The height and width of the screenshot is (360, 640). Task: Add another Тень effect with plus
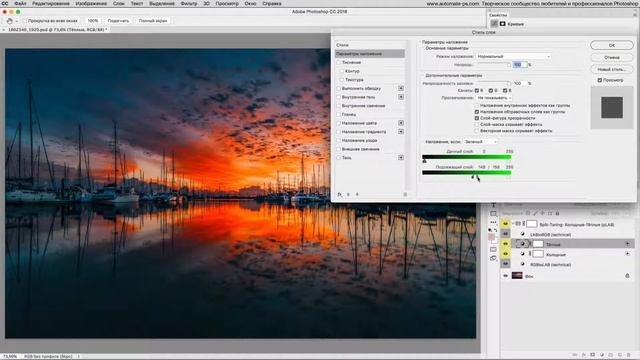coord(401,158)
